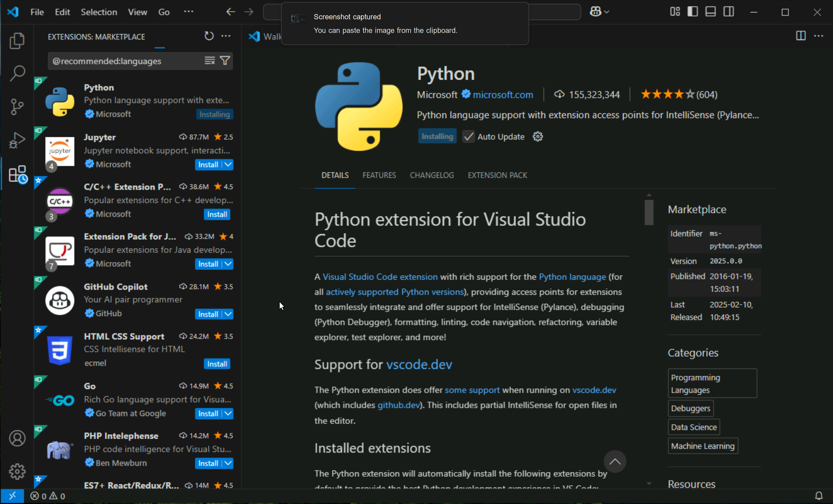Open the Selection menu
Image resolution: width=833 pixels, height=504 pixels.
tap(99, 12)
